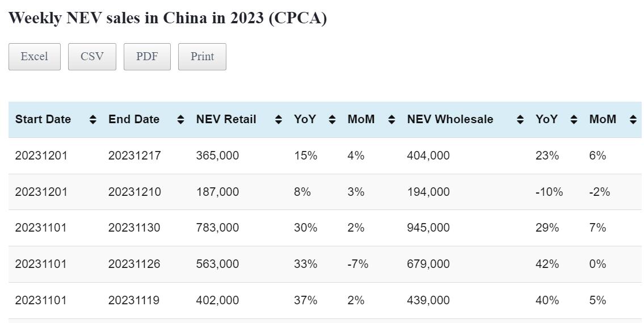Click the 783,000 NEV Retail cell
Screen dimensions: 644x323
217,228
